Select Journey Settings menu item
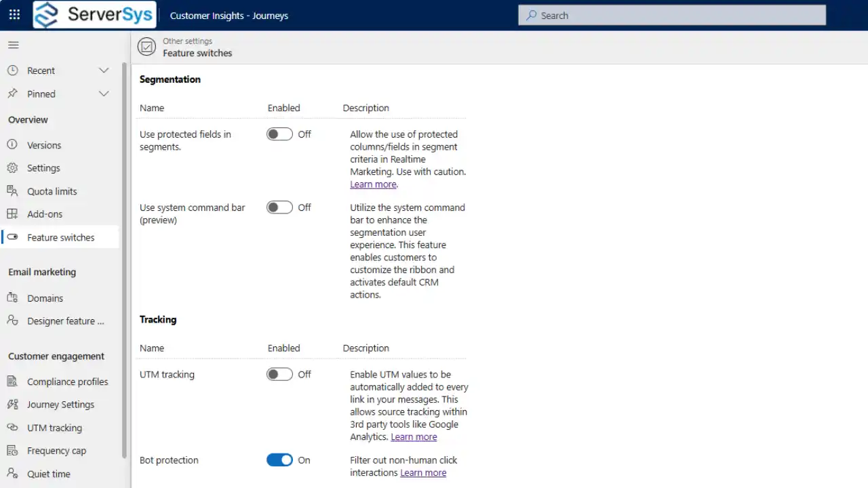Screen dimensions: 868x488 pos(60,405)
